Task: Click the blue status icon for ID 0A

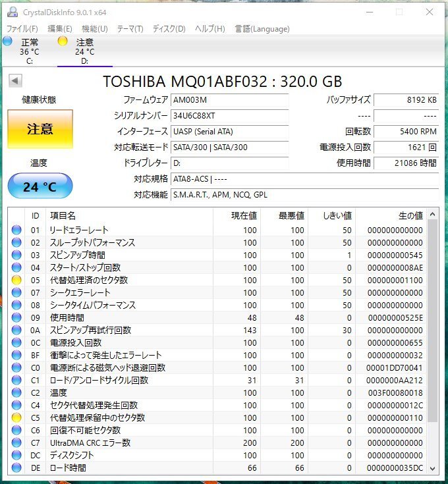Action: [16, 330]
